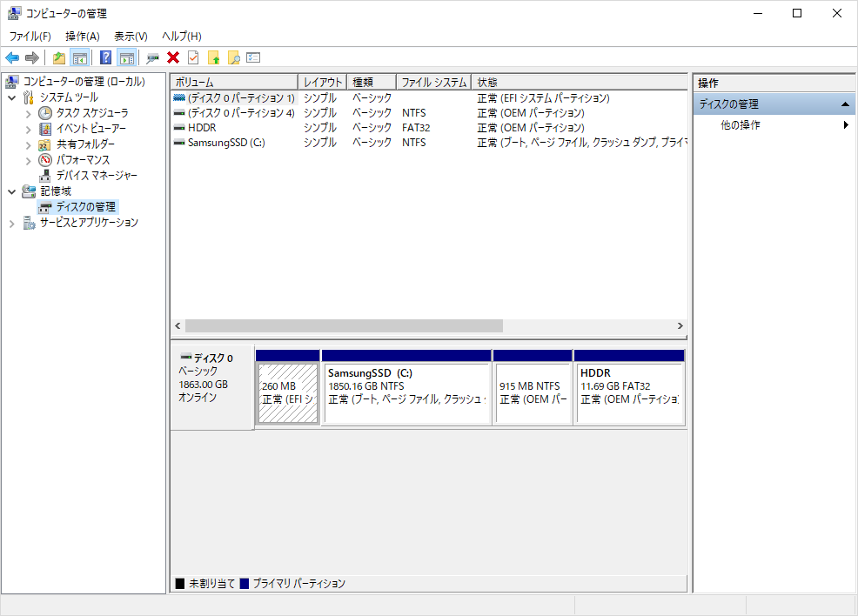Click the FAT32 file system cell
Viewport: 858px width, 616px height.
[x=416, y=128]
